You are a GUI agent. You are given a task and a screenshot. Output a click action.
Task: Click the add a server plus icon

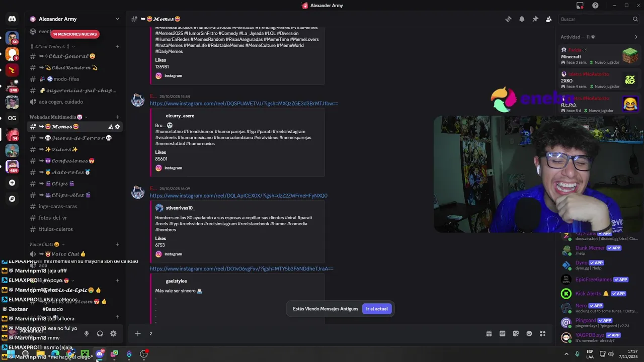[x=12, y=183]
